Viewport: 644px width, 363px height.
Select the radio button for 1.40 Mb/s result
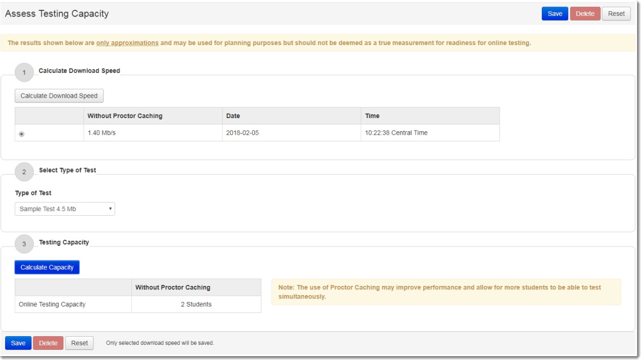pyautogui.click(x=22, y=134)
